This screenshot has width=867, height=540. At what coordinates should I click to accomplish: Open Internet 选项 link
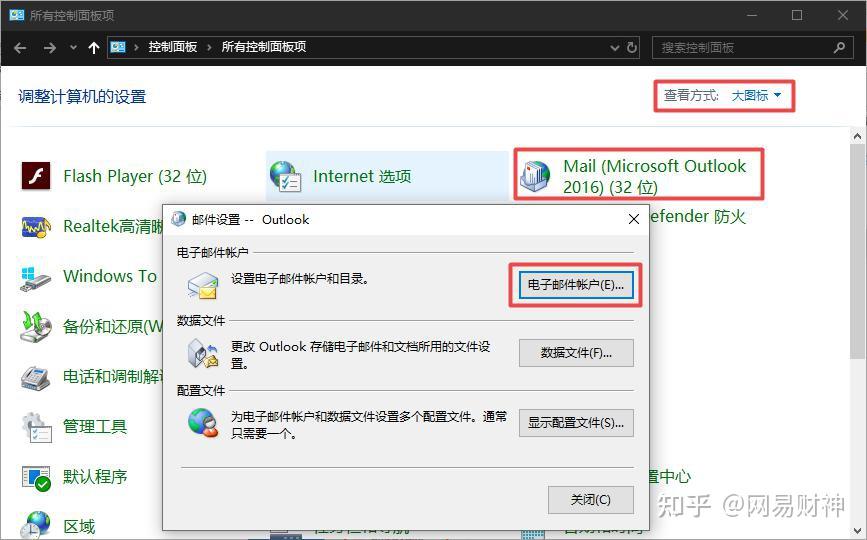tap(362, 176)
